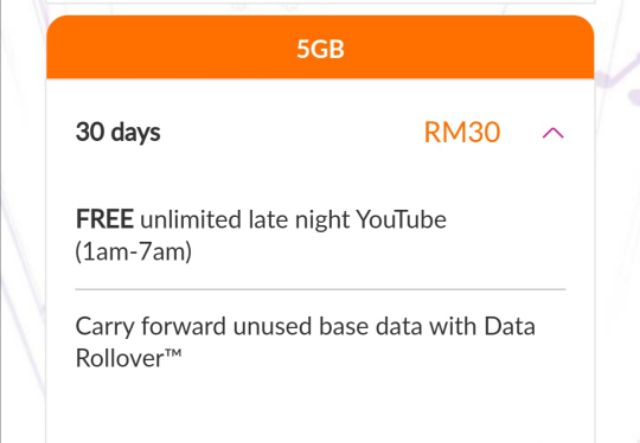Tap the space between 30 days and RM30
Viewport: 640px width, 443px height.
point(290,133)
